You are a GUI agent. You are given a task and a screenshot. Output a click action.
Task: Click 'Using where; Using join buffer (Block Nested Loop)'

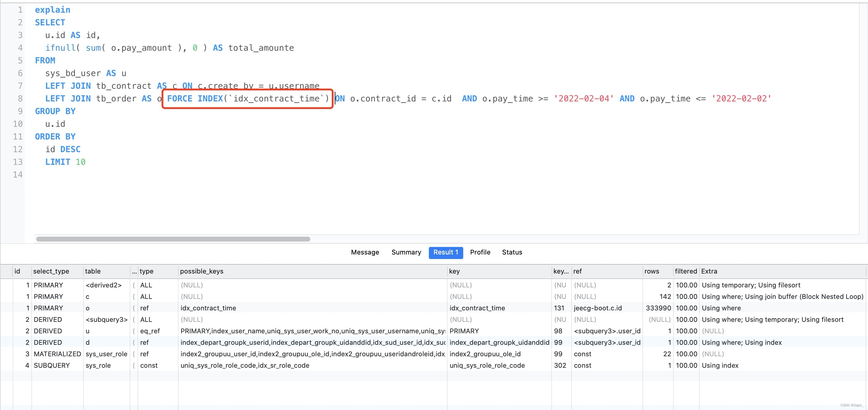(782, 296)
